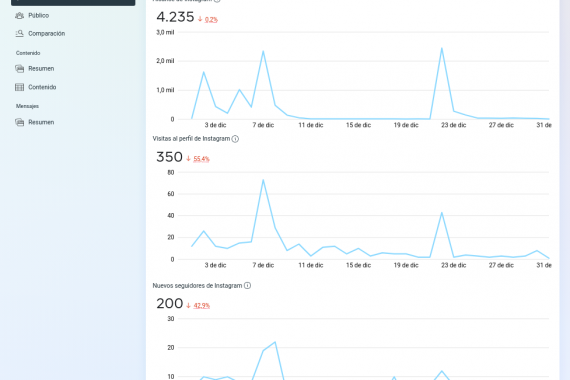Click Resumen icon under Mensajes

(x=19, y=122)
